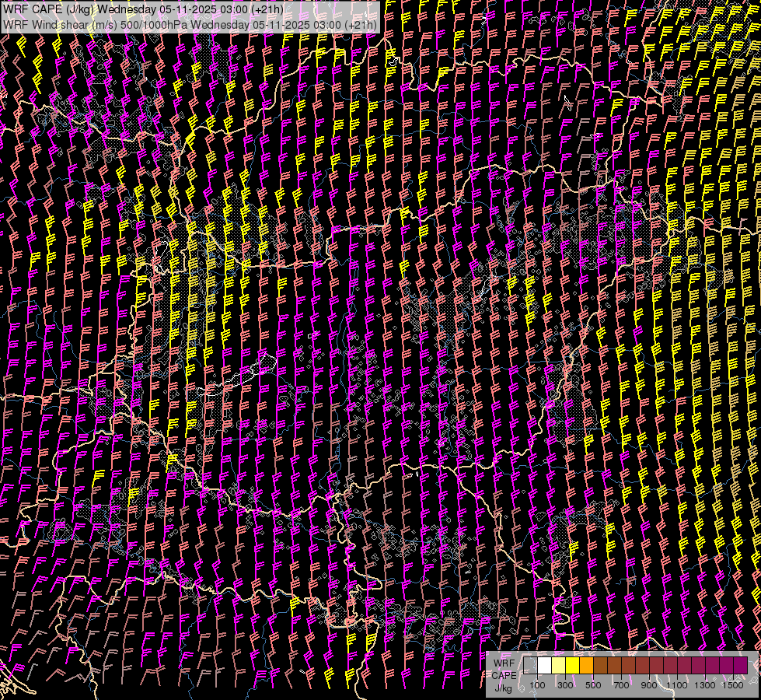
Task: Pick the orange legend swatch
Action: point(586,666)
